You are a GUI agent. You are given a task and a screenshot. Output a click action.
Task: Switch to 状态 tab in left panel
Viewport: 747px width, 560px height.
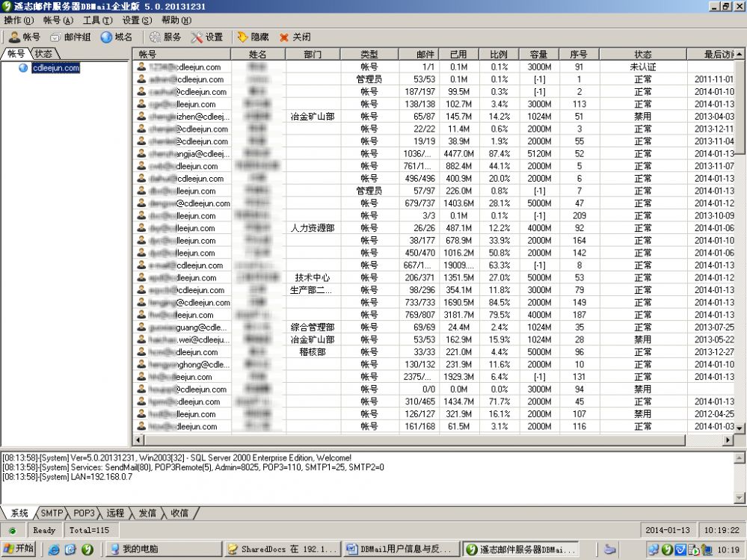point(43,54)
